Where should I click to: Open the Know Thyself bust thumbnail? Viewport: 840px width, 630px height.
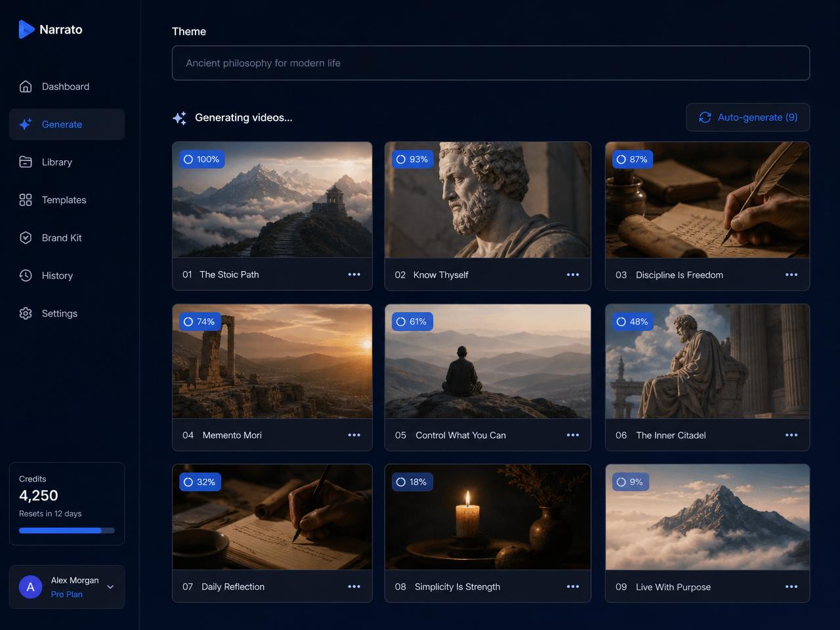[488, 200]
